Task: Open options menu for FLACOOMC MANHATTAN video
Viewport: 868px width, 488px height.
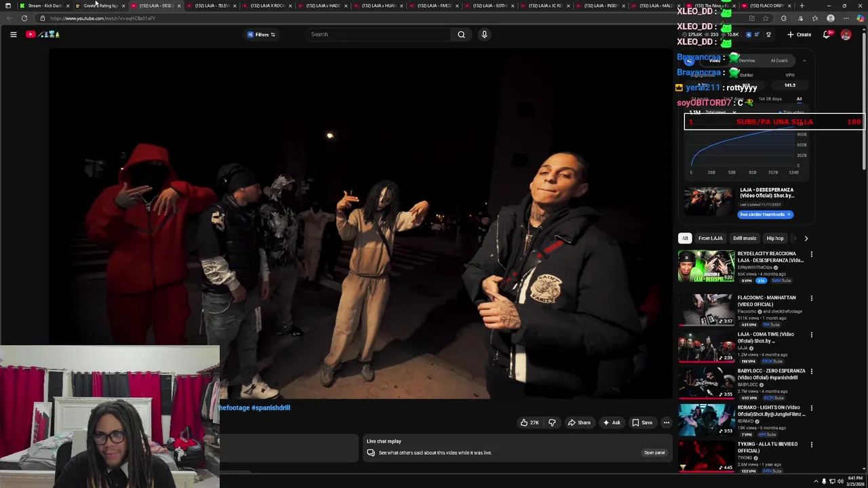Action: click(x=811, y=299)
